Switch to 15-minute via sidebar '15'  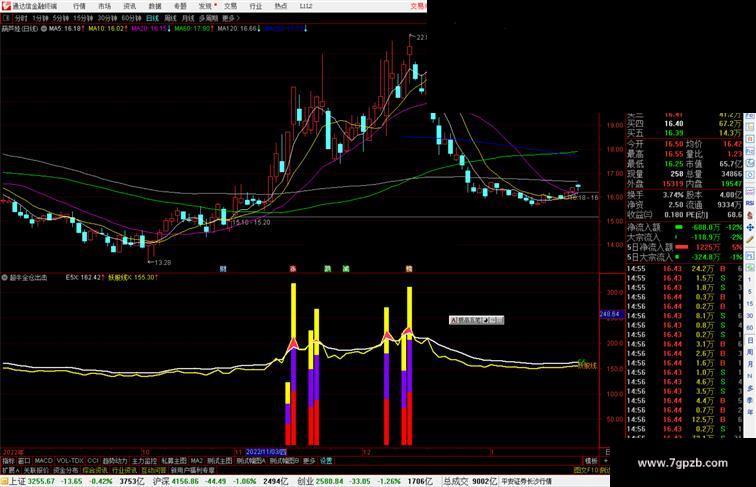pos(750,304)
